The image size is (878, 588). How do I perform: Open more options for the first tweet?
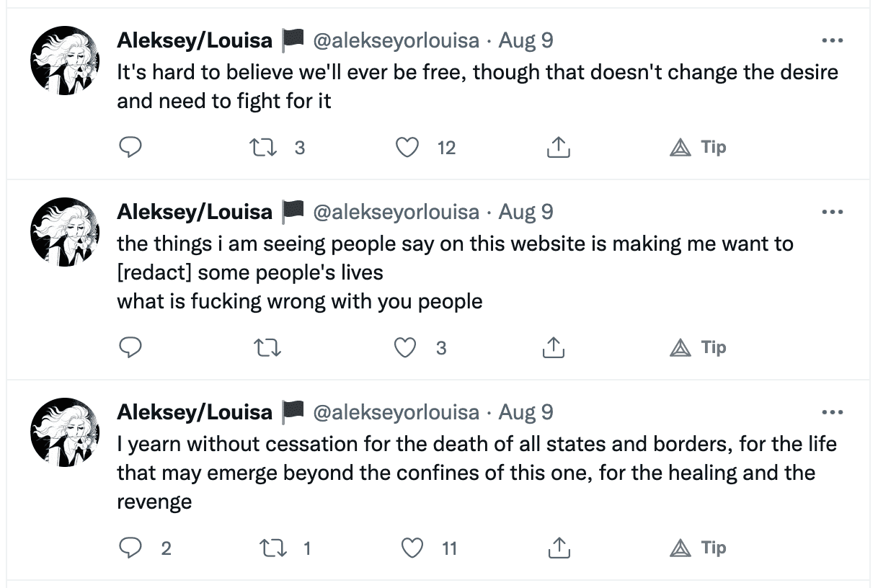click(832, 41)
